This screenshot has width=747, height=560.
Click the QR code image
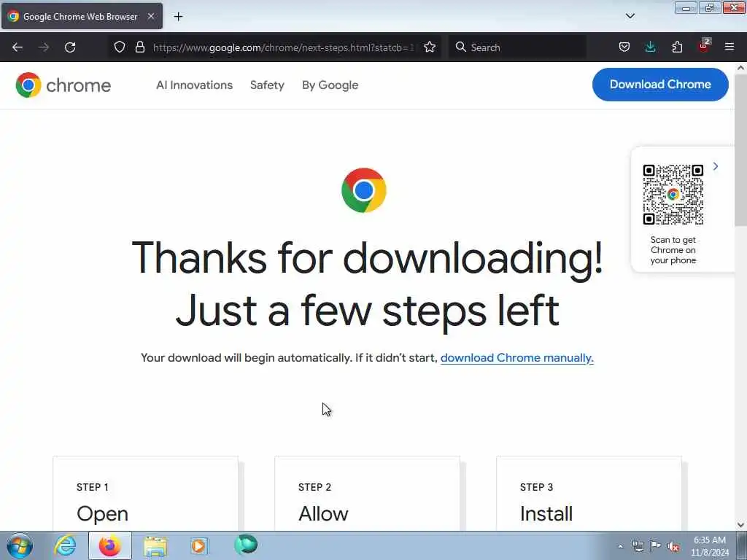coord(673,195)
